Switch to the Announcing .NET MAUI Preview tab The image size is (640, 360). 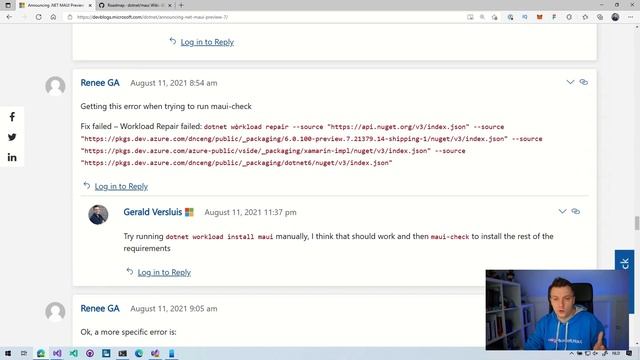tap(55, 5)
